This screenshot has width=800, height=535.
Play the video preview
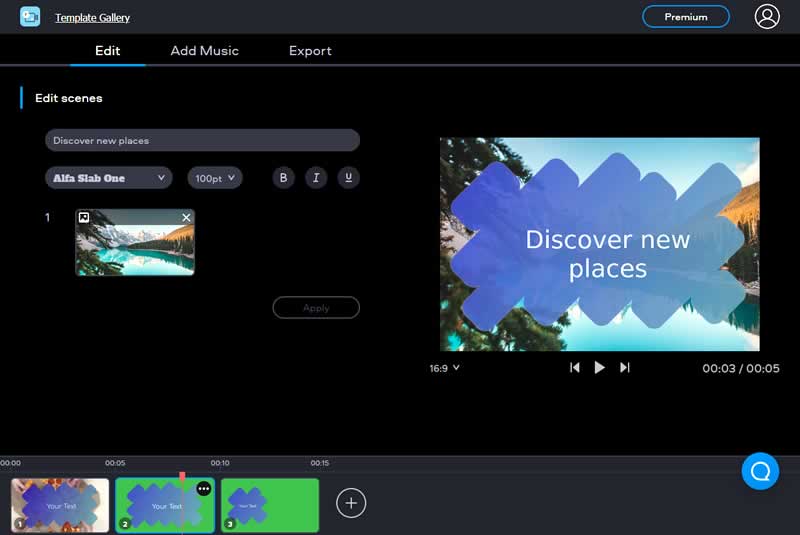tap(599, 368)
